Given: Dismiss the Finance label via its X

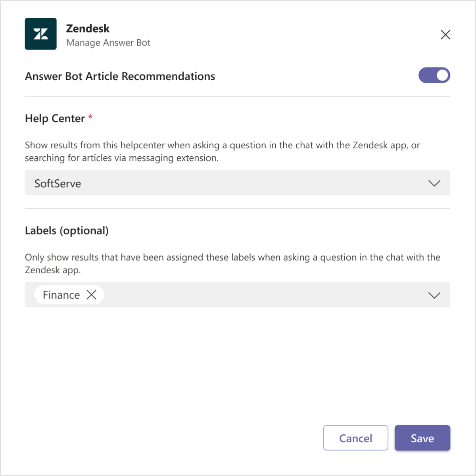Looking at the screenshot, I should coord(92,295).
